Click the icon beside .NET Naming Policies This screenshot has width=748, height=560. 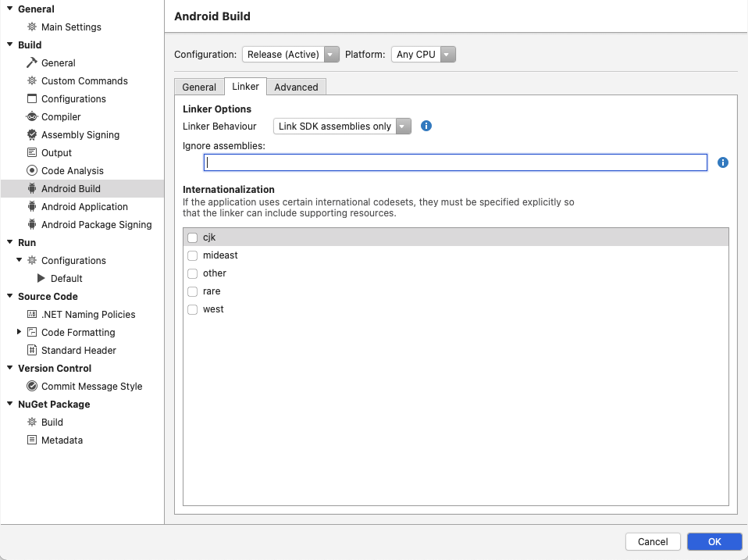[31, 314]
